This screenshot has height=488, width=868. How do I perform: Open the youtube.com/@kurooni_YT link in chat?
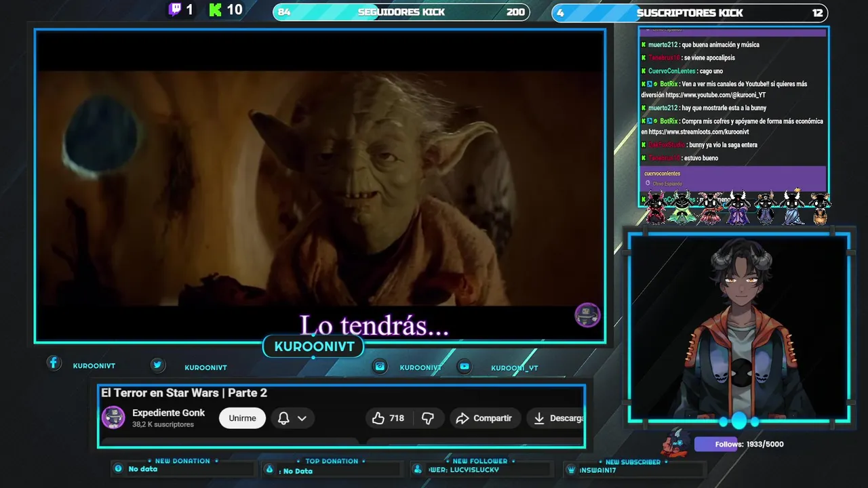click(715, 95)
